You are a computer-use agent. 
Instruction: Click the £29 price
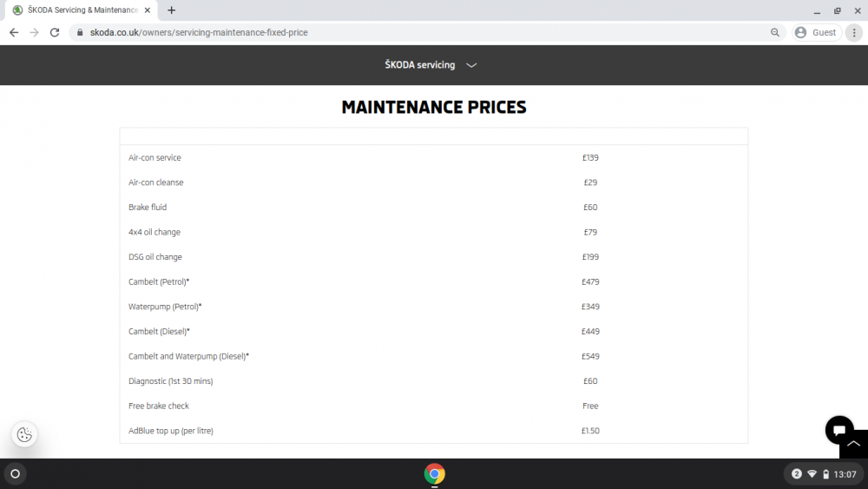(590, 182)
